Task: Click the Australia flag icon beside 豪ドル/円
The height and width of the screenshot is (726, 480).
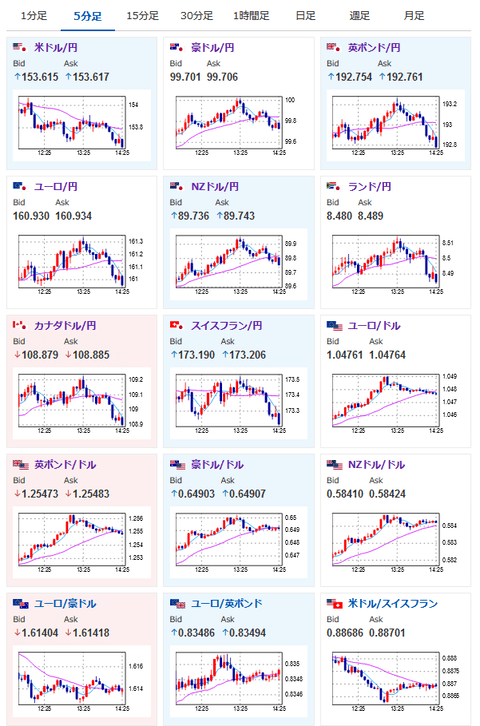Action: click(177, 47)
